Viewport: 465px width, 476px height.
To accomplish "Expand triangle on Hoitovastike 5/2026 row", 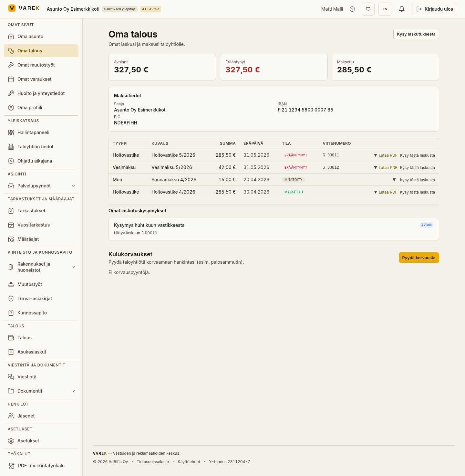I will pos(376,155).
